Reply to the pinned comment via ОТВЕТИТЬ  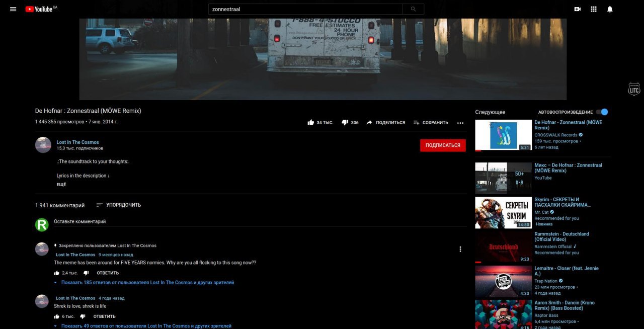coord(107,273)
